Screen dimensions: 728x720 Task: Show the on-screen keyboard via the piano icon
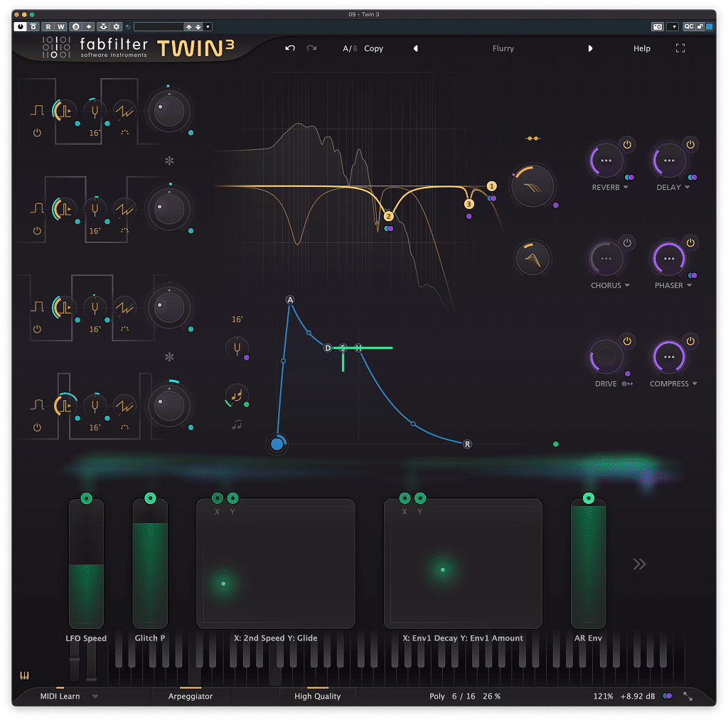click(x=24, y=675)
